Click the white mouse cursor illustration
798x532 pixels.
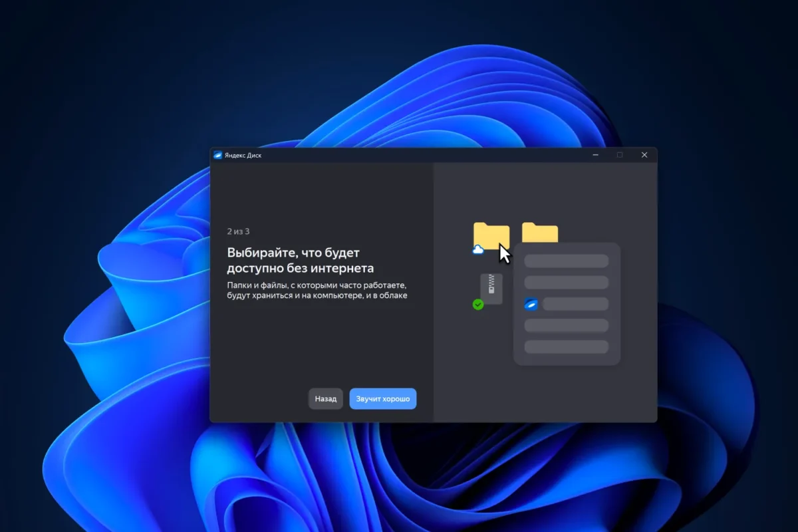pyautogui.click(x=505, y=255)
